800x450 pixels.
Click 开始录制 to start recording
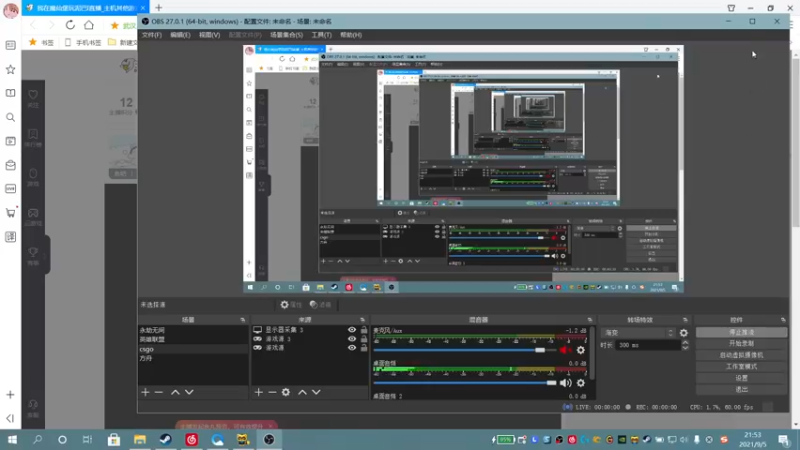(741, 343)
